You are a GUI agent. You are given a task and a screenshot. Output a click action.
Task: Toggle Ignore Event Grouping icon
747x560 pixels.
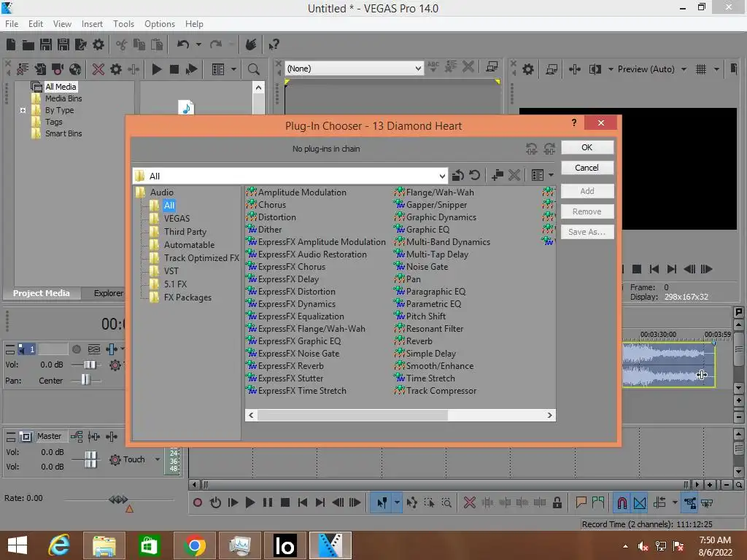pos(706,502)
